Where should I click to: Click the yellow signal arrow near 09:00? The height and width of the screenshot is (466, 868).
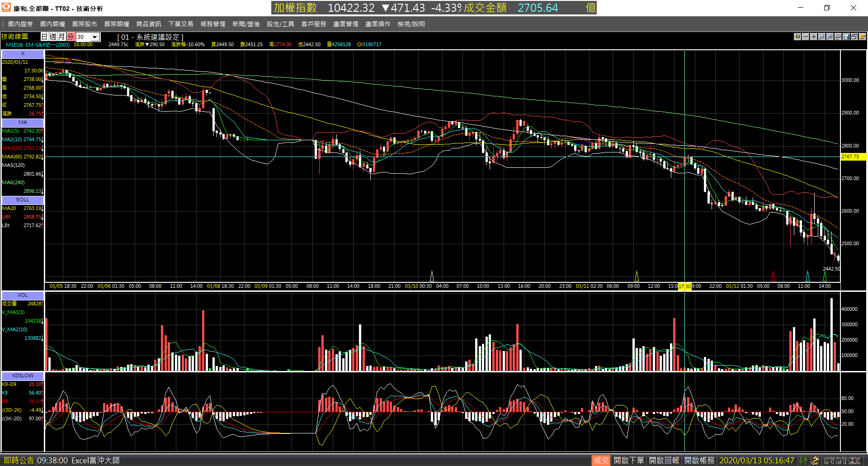pos(637,276)
